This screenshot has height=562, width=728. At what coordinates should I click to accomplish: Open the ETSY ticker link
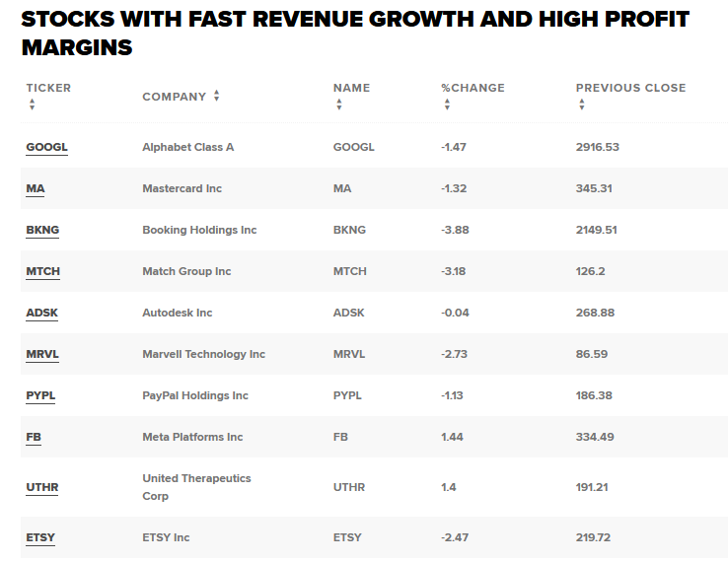point(40,537)
